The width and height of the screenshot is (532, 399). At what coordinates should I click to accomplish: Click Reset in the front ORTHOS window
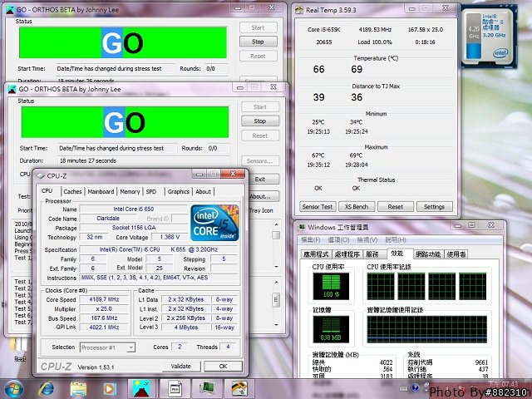click(x=260, y=135)
